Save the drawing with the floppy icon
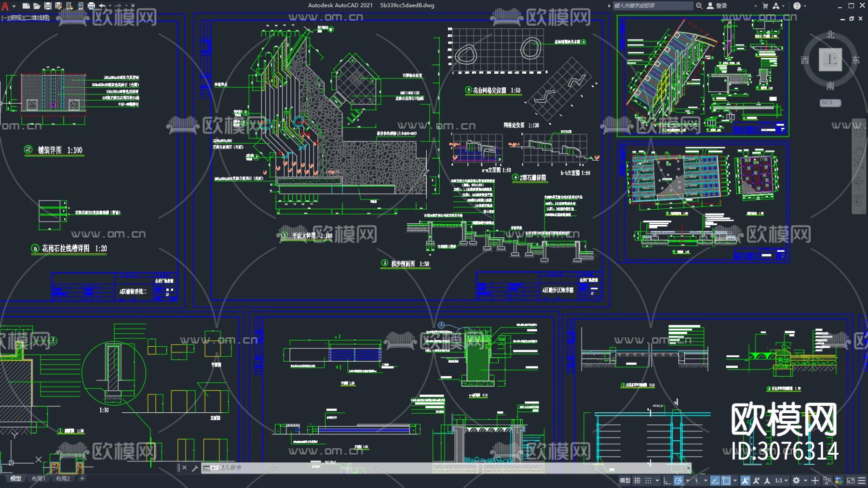The width and height of the screenshot is (868, 488). [48, 6]
